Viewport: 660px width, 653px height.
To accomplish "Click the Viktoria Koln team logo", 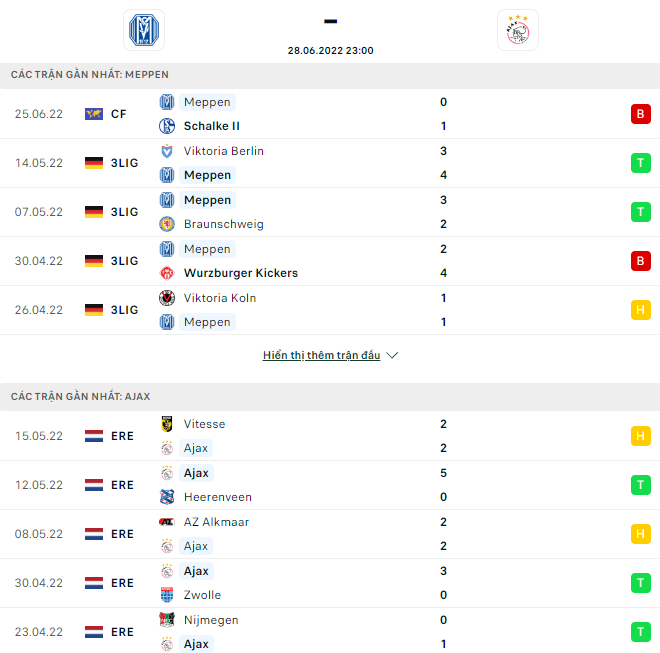I will click(x=167, y=298).
